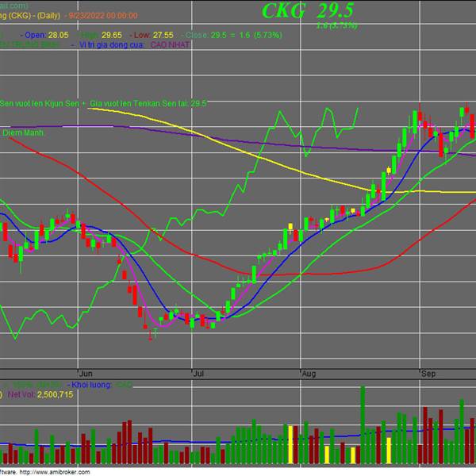476x476 pixels.
Task: Click the Net Vol 2,500,715 label
Action: pos(40,394)
